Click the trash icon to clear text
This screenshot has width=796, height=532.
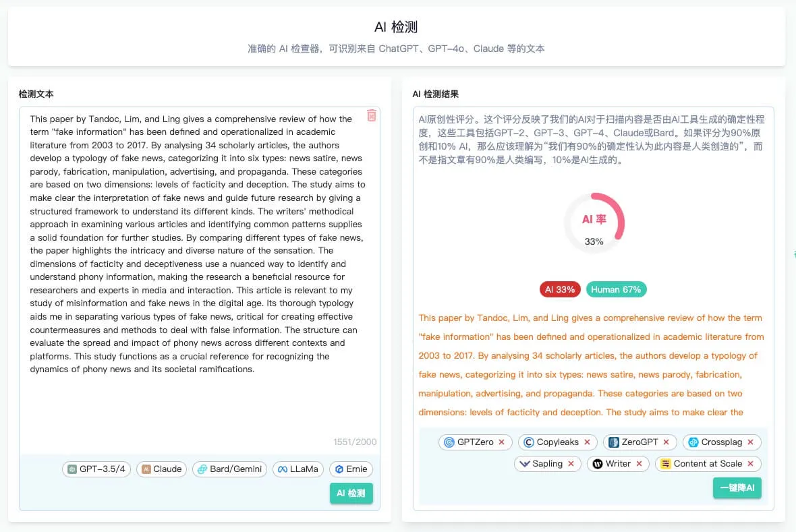[371, 116]
